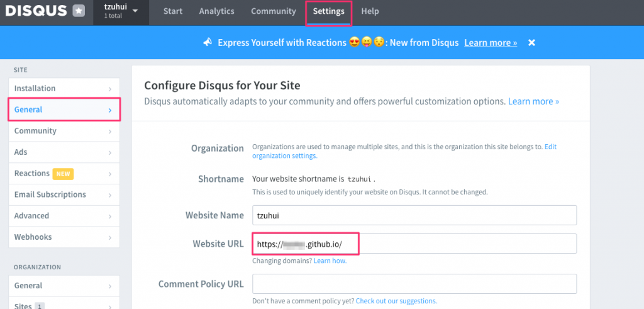This screenshot has width=644, height=309.
Task: Select General under Site settings
Action: [x=64, y=110]
